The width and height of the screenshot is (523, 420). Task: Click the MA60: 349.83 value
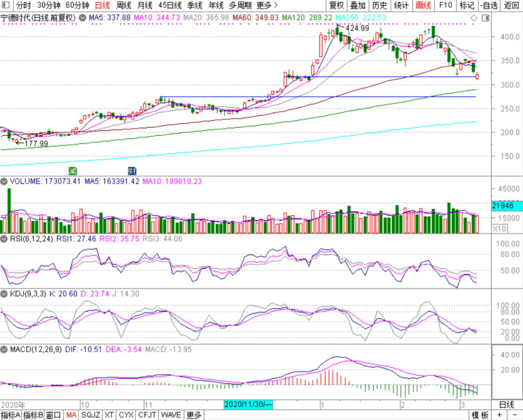pyautogui.click(x=256, y=17)
